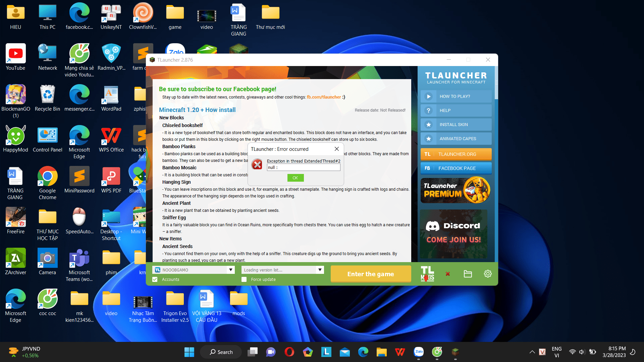Viewport: 644px width, 362px height.
Task: Enable the Force update checkbox
Action: (x=244, y=279)
